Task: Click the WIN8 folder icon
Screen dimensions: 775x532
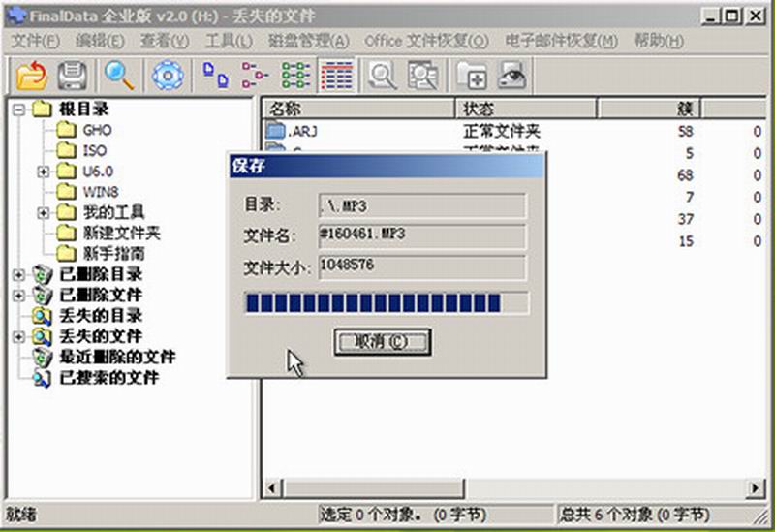Action: [66, 191]
